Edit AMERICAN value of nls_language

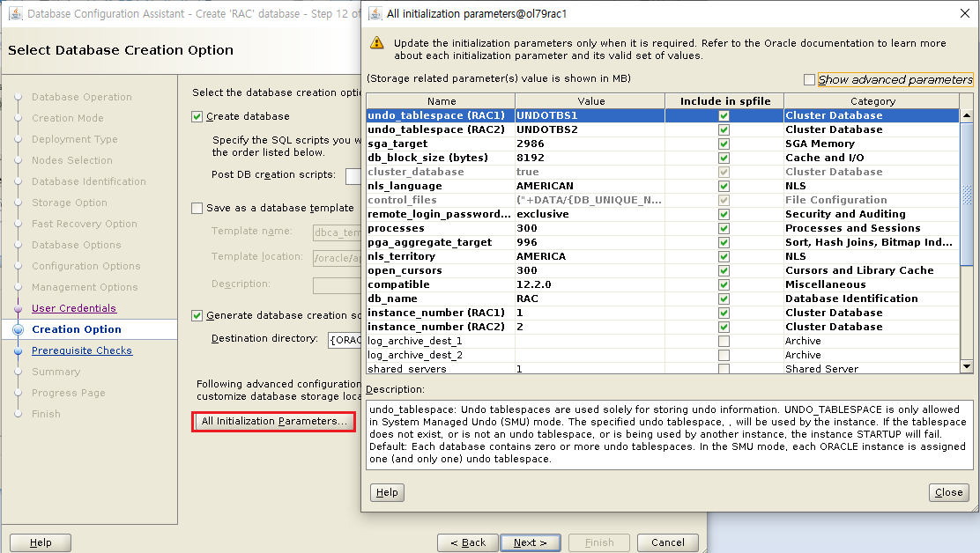coord(590,186)
